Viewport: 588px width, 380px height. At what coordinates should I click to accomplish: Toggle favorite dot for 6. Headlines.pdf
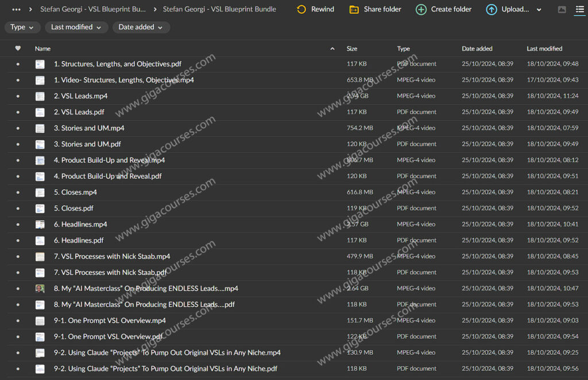[x=18, y=240]
